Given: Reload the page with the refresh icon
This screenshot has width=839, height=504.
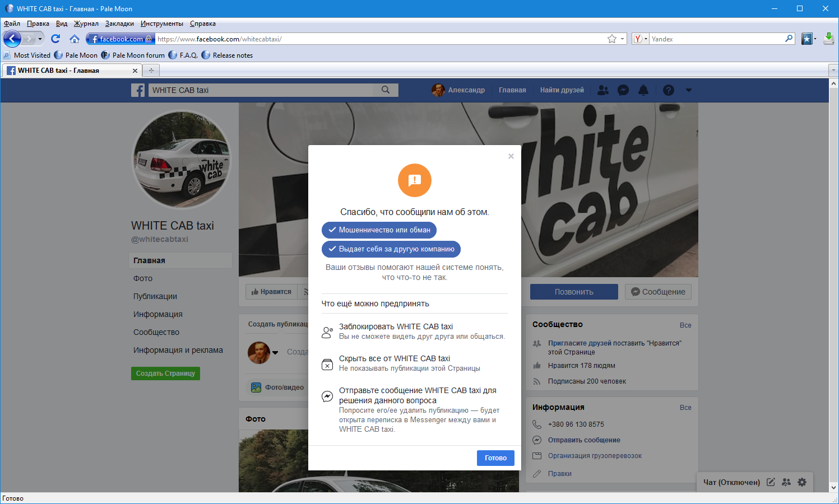Looking at the screenshot, I should tap(55, 39).
